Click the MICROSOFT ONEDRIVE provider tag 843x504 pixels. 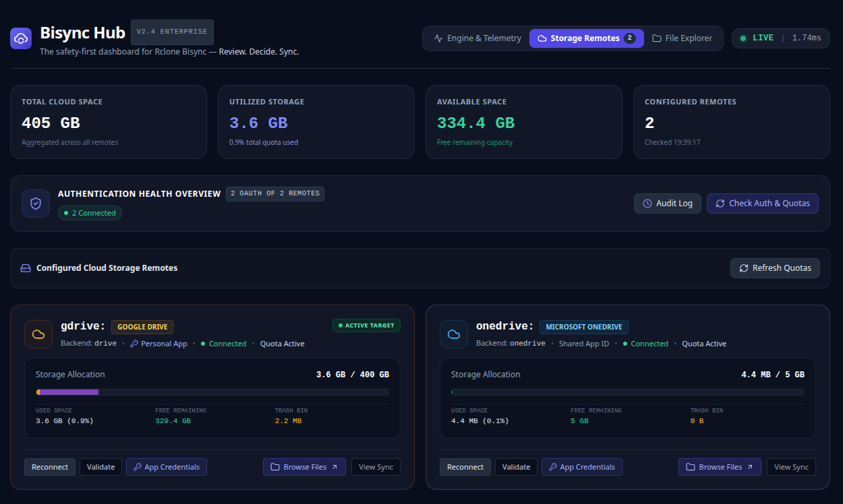[x=584, y=327]
